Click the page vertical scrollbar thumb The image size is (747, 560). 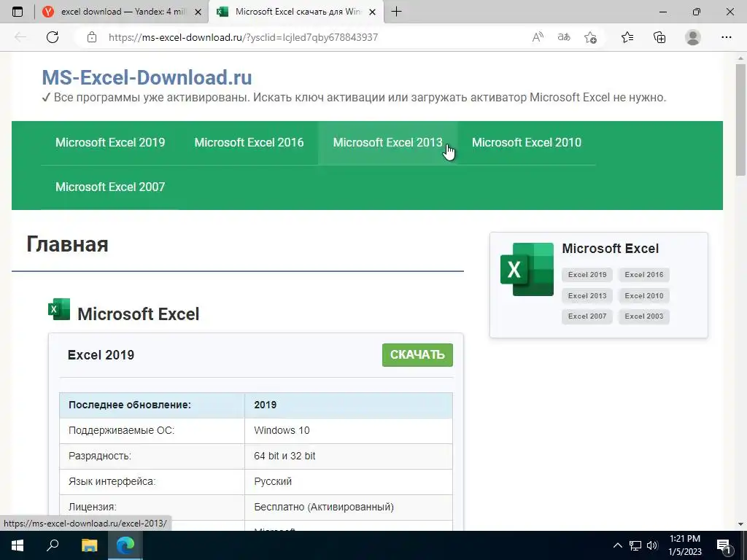click(740, 119)
